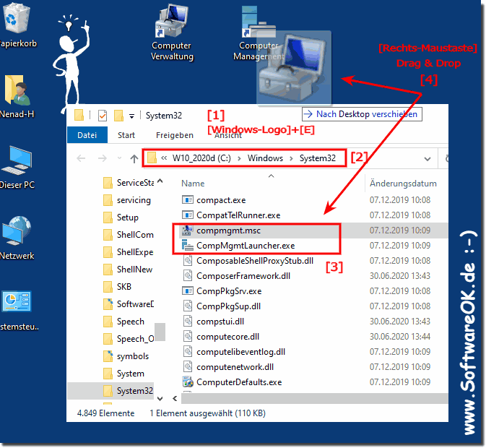Screen dimensions: 486x448
Task: Go forward with the Forward arrow button
Action: (x=103, y=158)
